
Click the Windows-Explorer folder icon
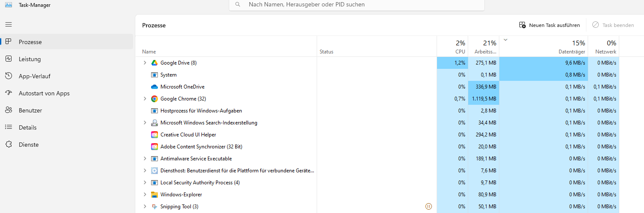154,195
